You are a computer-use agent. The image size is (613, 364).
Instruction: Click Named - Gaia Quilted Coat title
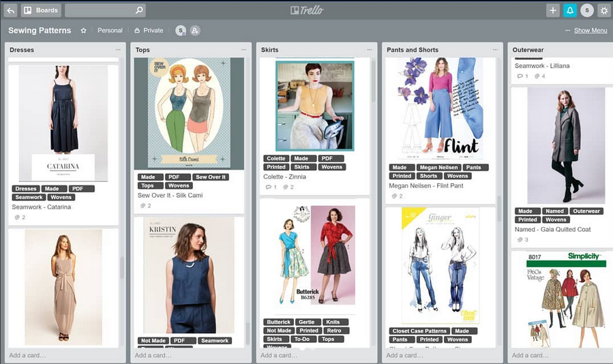pyautogui.click(x=553, y=230)
